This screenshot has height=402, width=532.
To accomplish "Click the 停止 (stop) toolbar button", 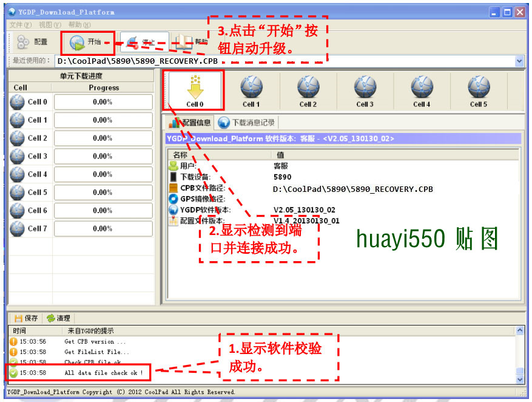I will 144,43.
